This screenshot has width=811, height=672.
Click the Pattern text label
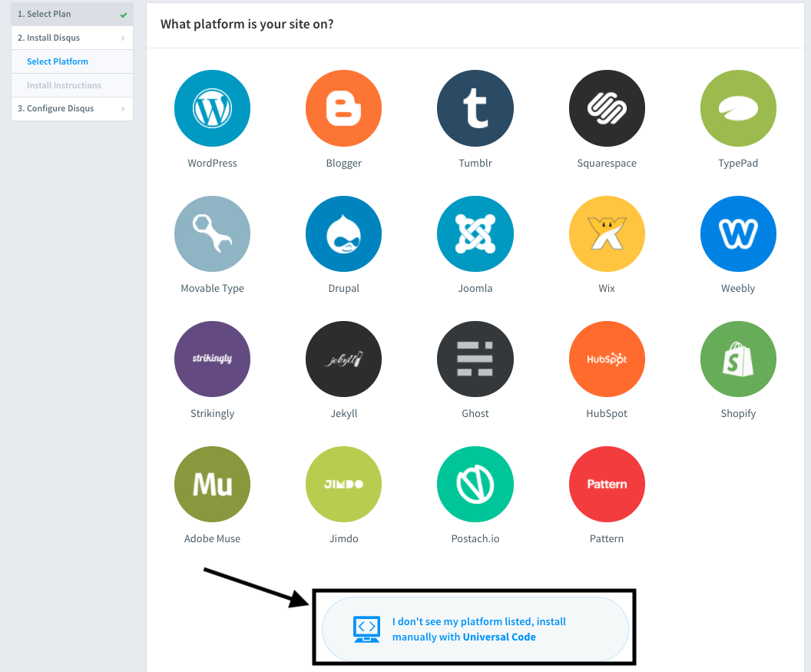[607, 538]
